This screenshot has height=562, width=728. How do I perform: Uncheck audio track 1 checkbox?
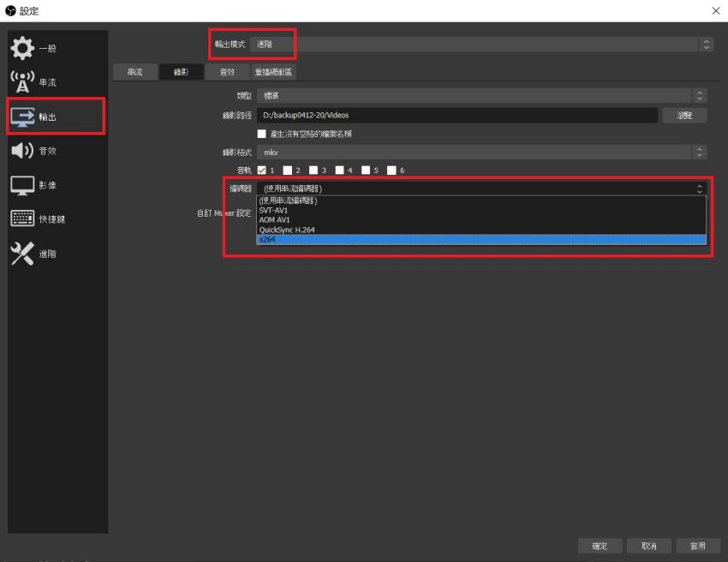point(262,170)
